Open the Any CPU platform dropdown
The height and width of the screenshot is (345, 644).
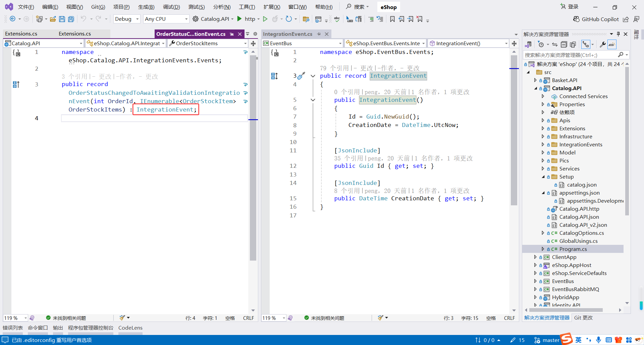click(166, 19)
